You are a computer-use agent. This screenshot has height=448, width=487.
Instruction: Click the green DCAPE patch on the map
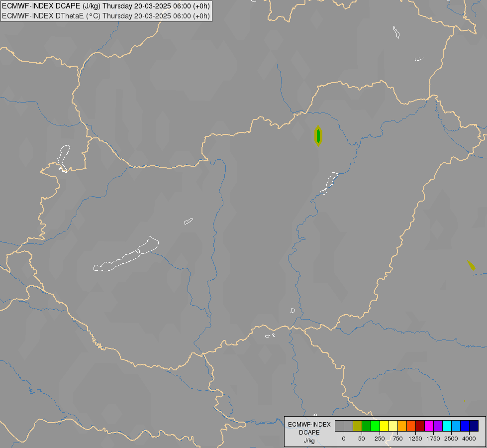pyautogui.click(x=318, y=136)
